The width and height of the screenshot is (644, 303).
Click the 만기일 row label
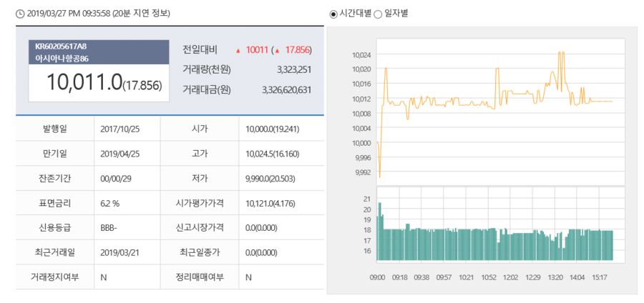pos(54,154)
